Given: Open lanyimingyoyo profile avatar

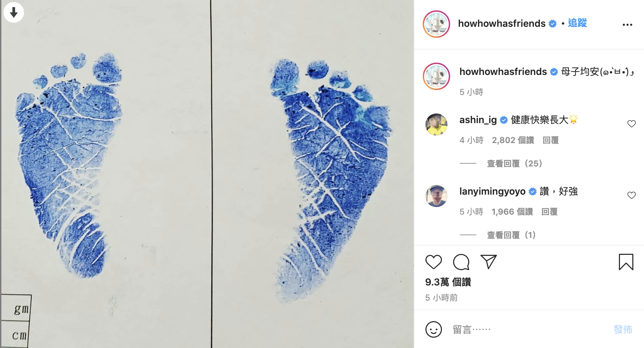Looking at the screenshot, I should pos(436,196).
